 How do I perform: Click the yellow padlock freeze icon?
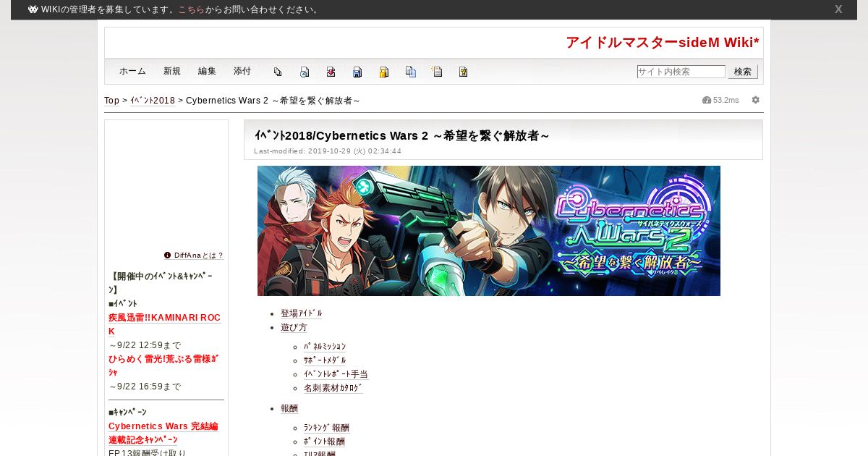384,72
